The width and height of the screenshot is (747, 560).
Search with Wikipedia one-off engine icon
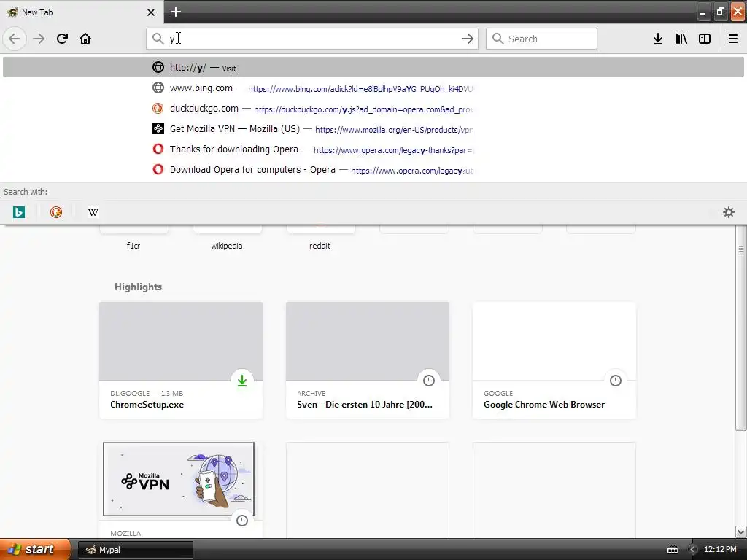click(93, 212)
